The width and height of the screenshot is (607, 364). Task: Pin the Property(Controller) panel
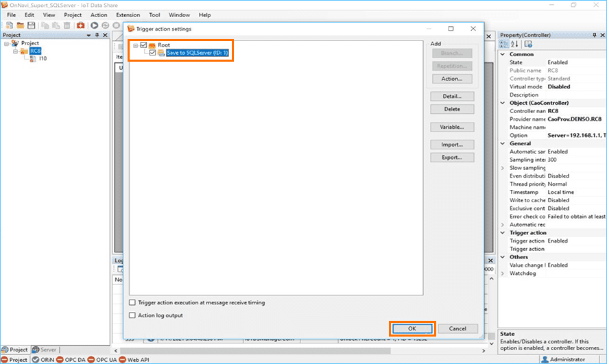595,35
